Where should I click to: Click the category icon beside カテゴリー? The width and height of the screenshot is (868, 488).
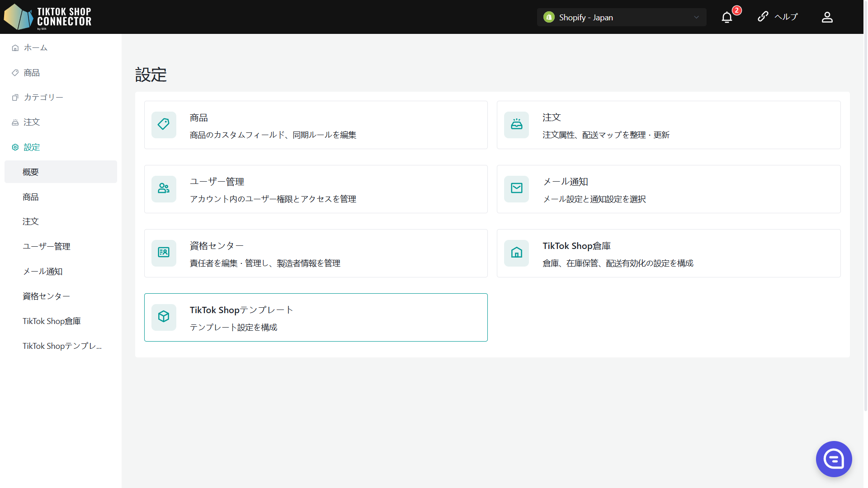15,98
